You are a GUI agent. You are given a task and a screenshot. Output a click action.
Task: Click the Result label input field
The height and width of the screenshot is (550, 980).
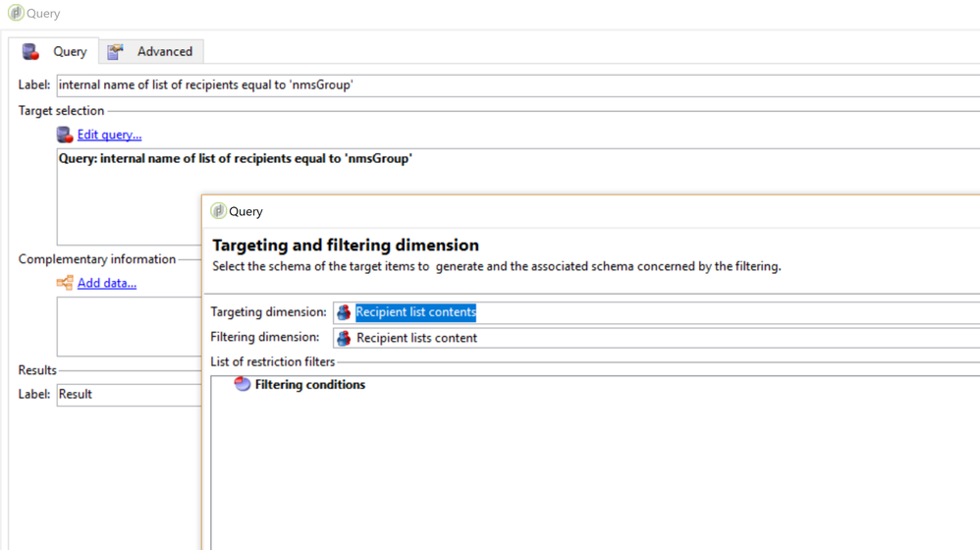tap(128, 394)
